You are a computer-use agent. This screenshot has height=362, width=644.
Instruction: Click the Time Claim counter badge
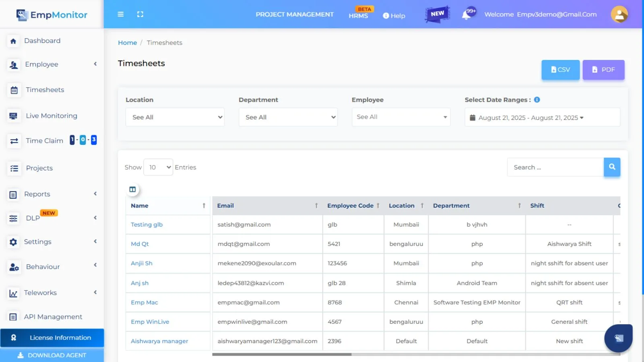pyautogui.click(x=83, y=140)
